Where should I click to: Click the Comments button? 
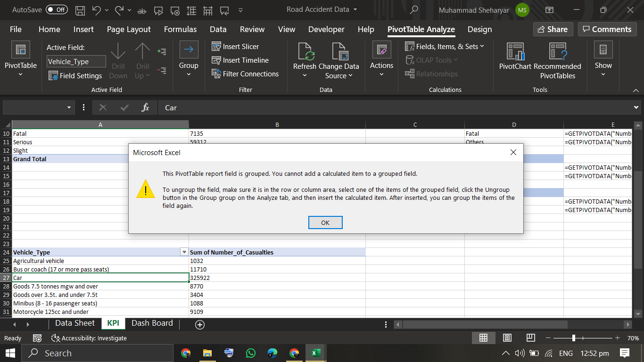pos(607,29)
